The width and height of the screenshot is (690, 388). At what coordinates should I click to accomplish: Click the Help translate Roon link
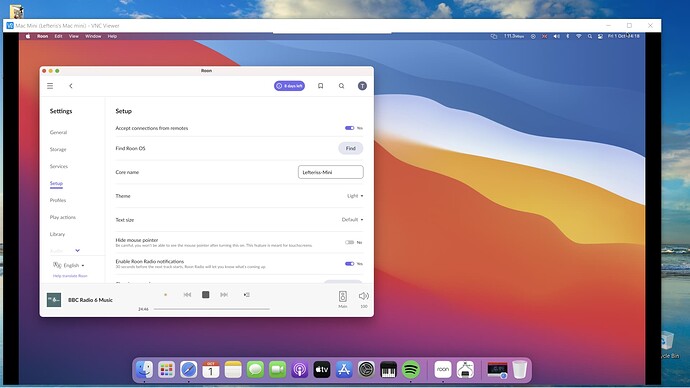pos(70,276)
